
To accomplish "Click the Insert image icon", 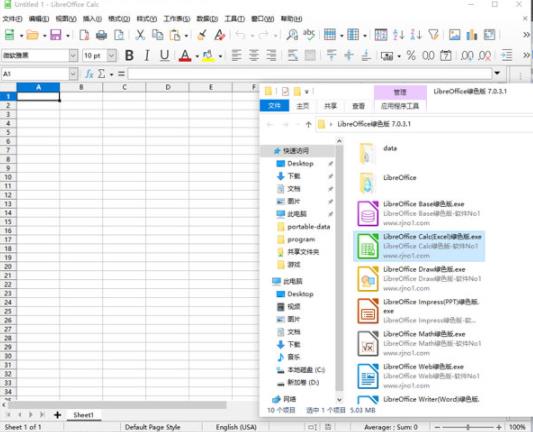I will pos(454,35).
